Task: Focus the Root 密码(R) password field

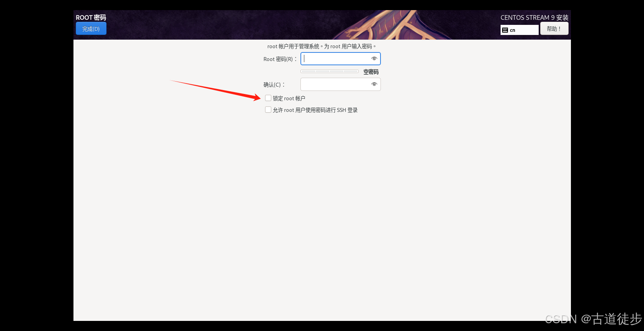Action: tap(340, 59)
